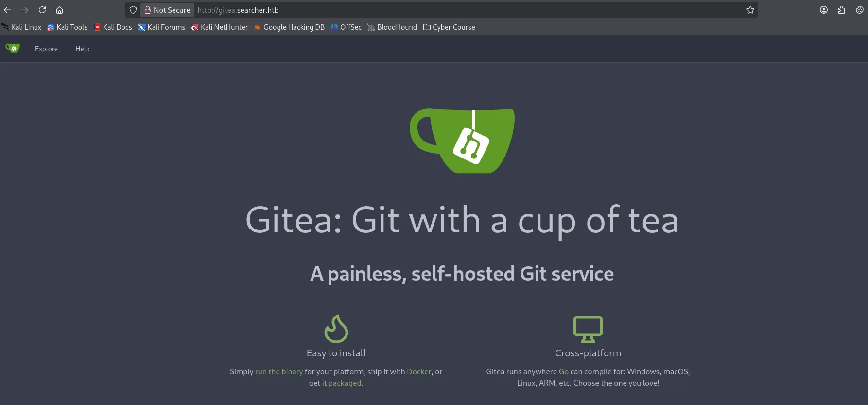The image size is (868, 405).
Task: Go to browser home page
Action: click(59, 10)
